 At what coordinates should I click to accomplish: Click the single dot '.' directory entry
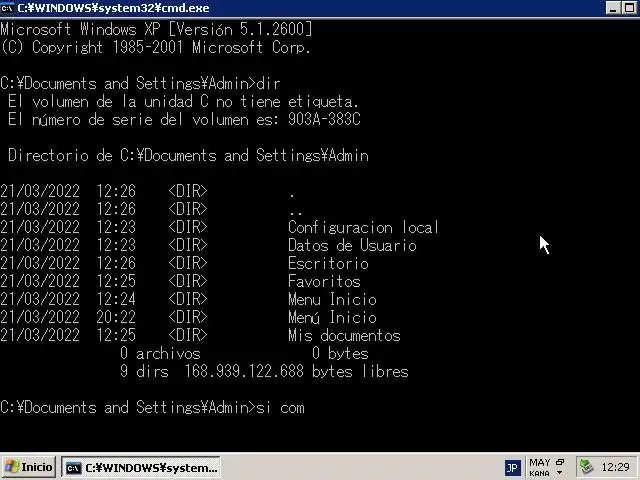coord(292,195)
